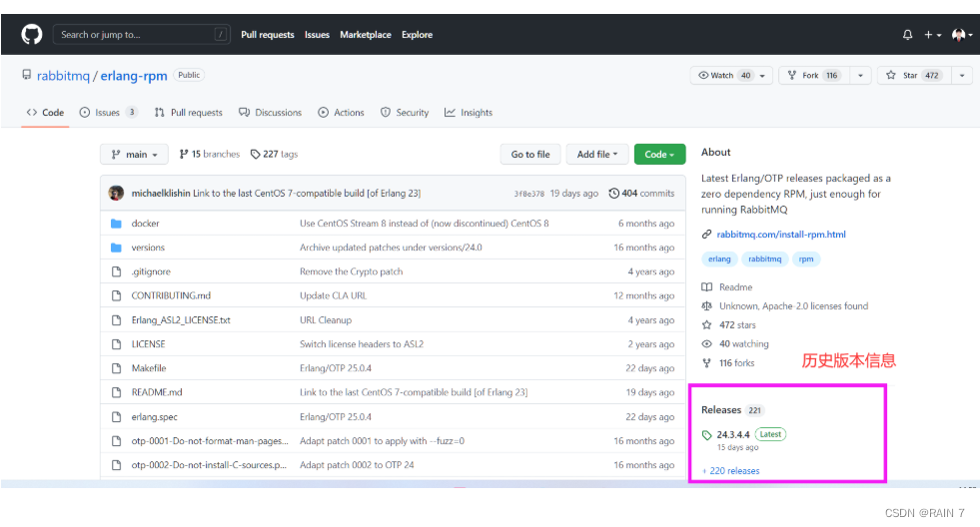Switch to the Issues tab

click(108, 113)
